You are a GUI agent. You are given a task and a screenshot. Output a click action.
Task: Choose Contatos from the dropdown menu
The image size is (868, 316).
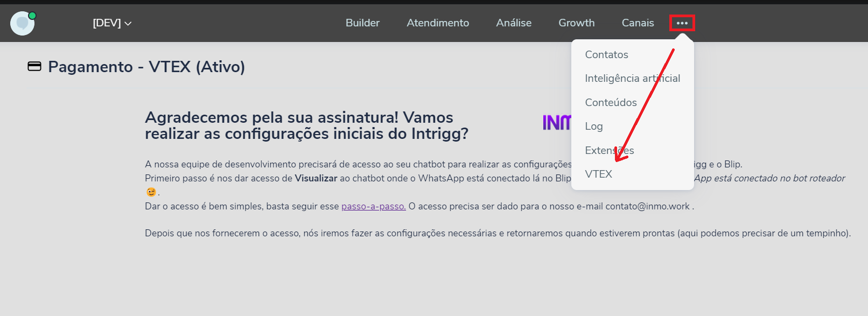[x=607, y=54]
